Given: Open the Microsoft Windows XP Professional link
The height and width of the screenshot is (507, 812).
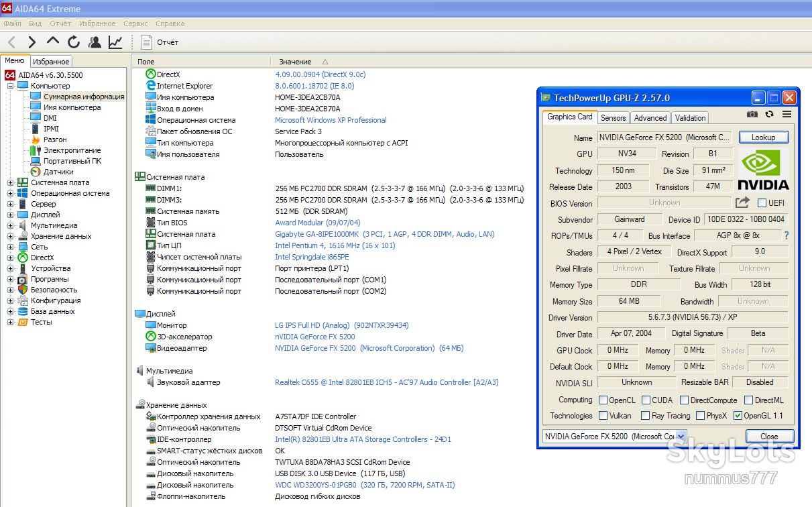Looking at the screenshot, I should click(x=331, y=120).
